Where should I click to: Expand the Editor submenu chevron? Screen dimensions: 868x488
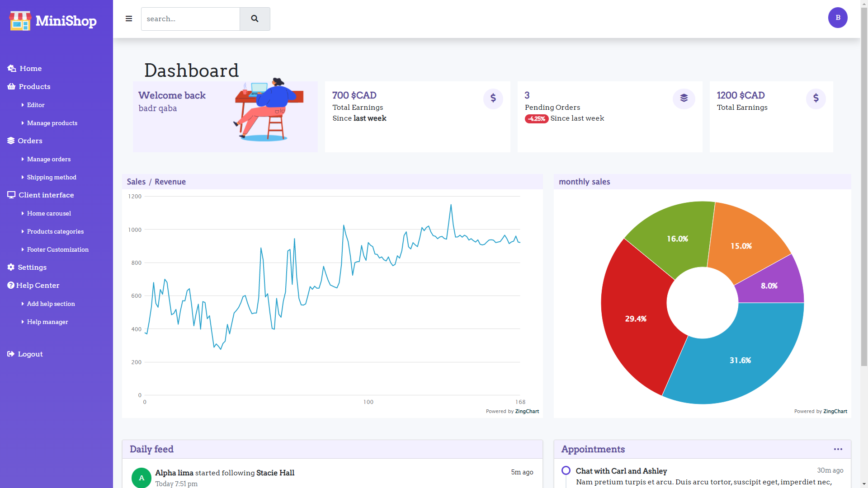pyautogui.click(x=23, y=105)
